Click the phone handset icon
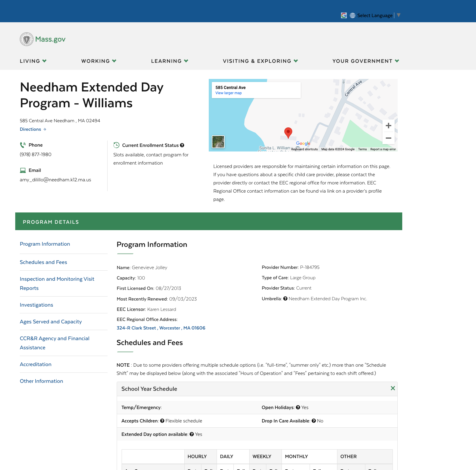 click(23, 145)
